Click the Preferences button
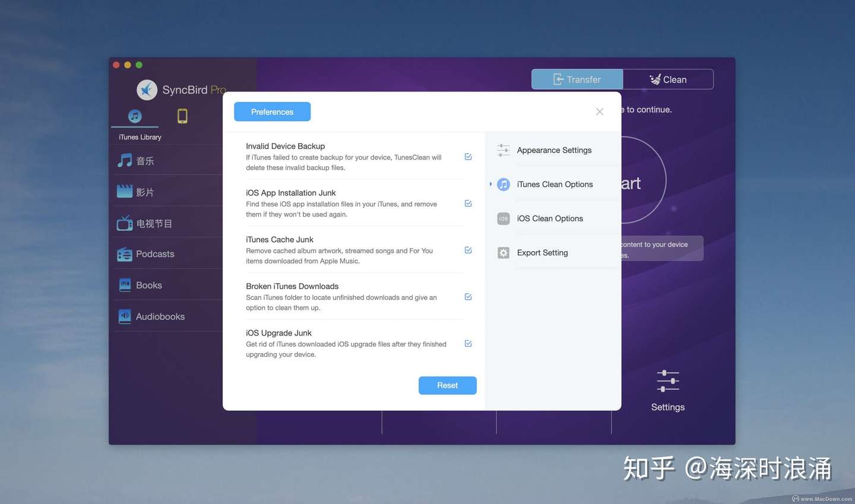Viewport: 855px width, 504px height. 272,112
